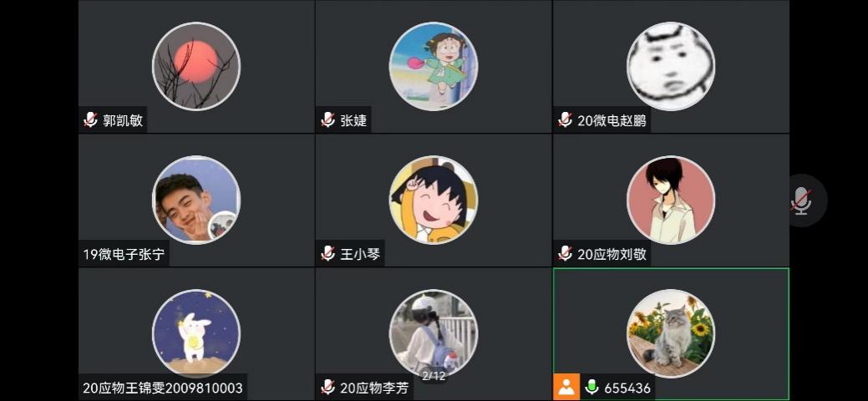Click the 2/12 page indicator
This screenshot has width=868, height=401.
[434, 376]
